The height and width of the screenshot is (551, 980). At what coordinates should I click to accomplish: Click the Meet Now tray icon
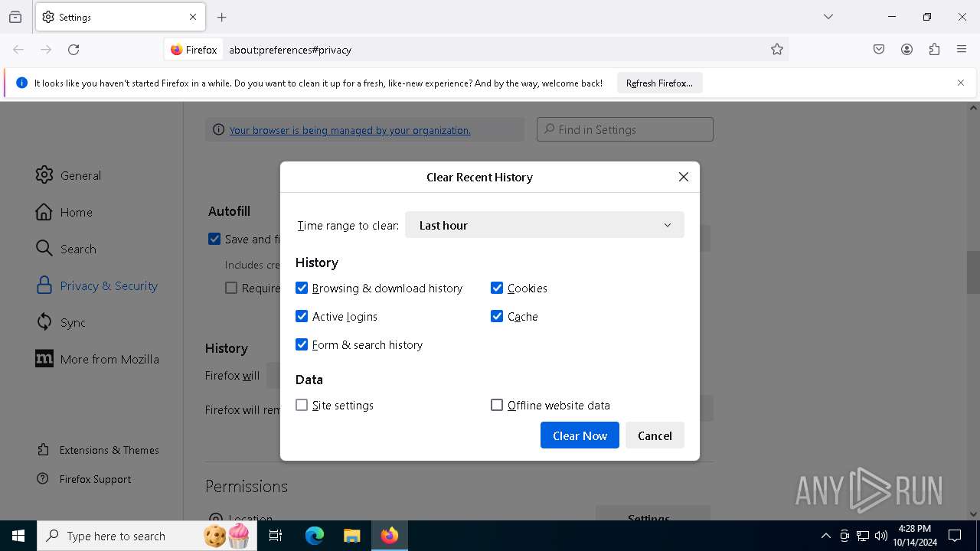[844, 536]
